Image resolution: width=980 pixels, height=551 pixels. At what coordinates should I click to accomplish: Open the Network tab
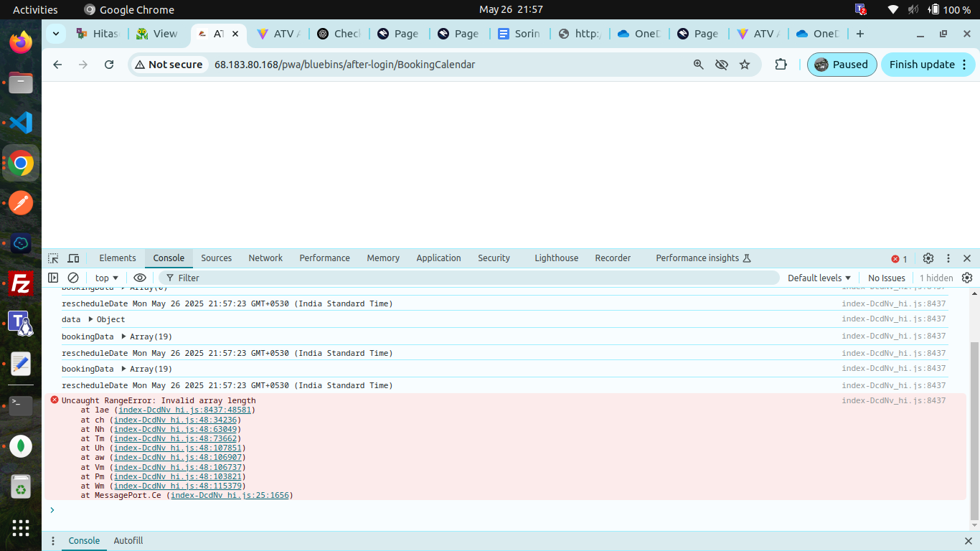(x=265, y=258)
